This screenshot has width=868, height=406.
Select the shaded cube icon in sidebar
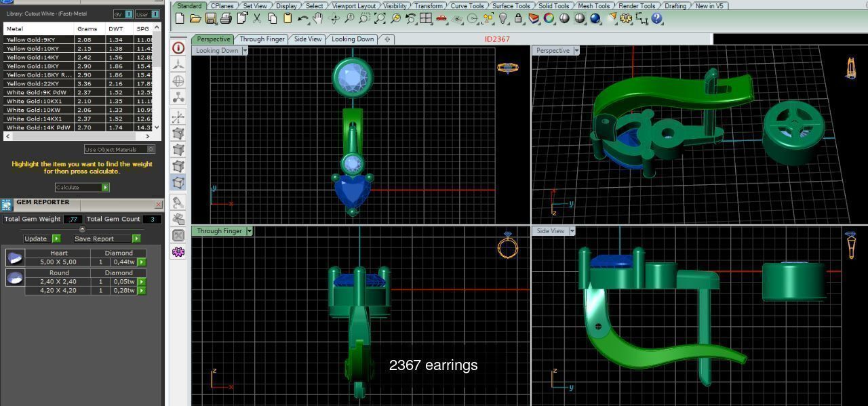[x=178, y=183]
